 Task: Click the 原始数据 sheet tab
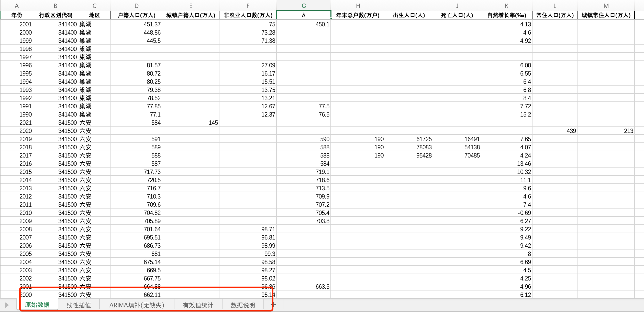(x=37, y=305)
